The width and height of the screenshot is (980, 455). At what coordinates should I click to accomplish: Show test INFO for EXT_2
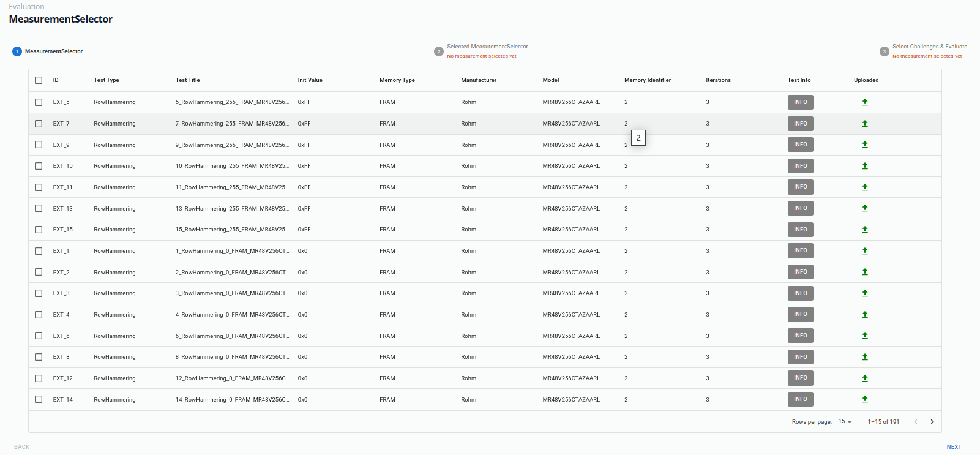pos(800,272)
